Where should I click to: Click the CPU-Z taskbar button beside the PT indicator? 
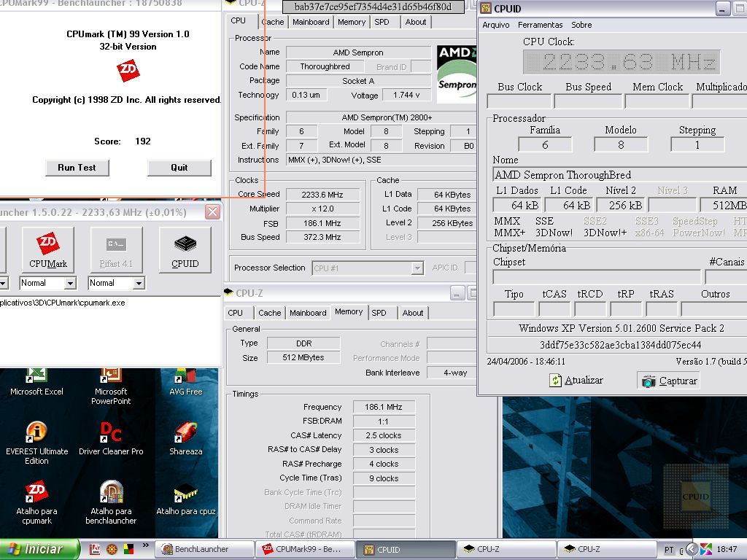coord(608,550)
